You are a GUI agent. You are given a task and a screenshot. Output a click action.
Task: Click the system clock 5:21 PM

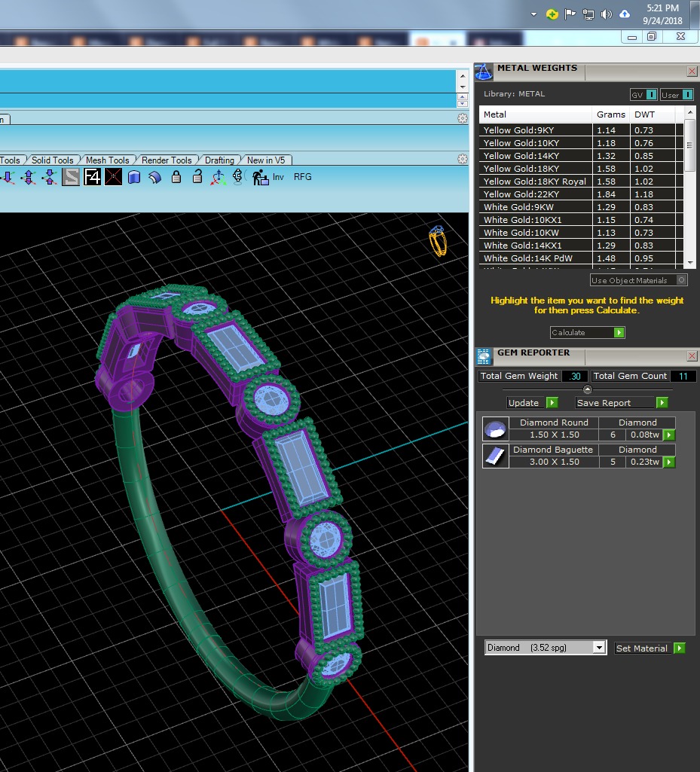pyautogui.click(x=662, y=8)
